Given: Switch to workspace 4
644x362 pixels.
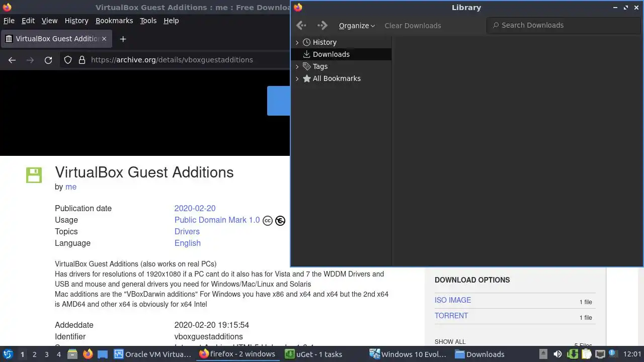Looking at the screenshot, I should tap(58, 354).
